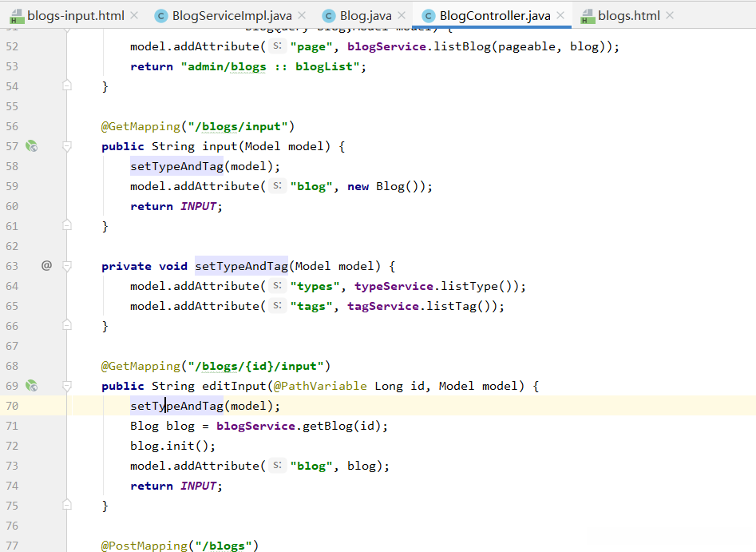This screenshot has height=552, width=756.
Task: Click INPUT constant on line 60
Action: 198,207
